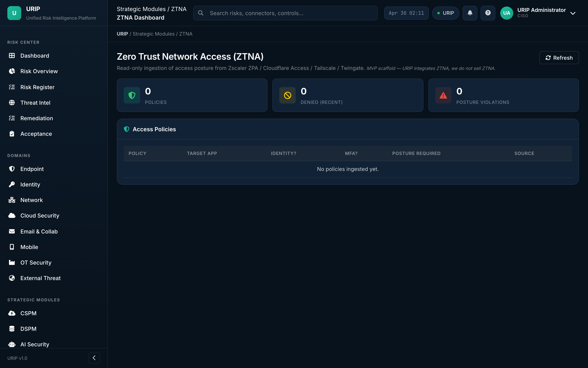This screenshot has height=368, width=588.
Task: Click the Mobile phone icon
Action: pos(12,247)
